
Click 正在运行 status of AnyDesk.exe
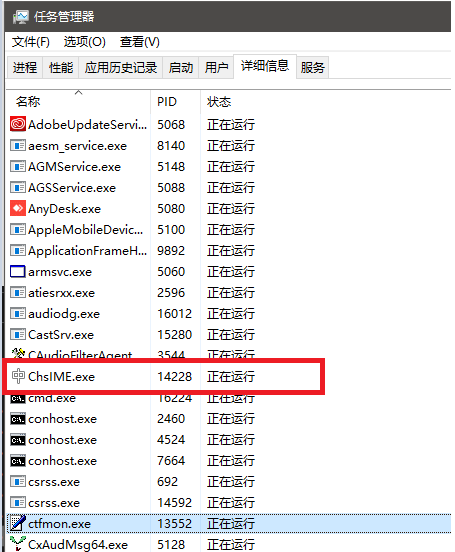pyautogui.click(x=231, y=209)
